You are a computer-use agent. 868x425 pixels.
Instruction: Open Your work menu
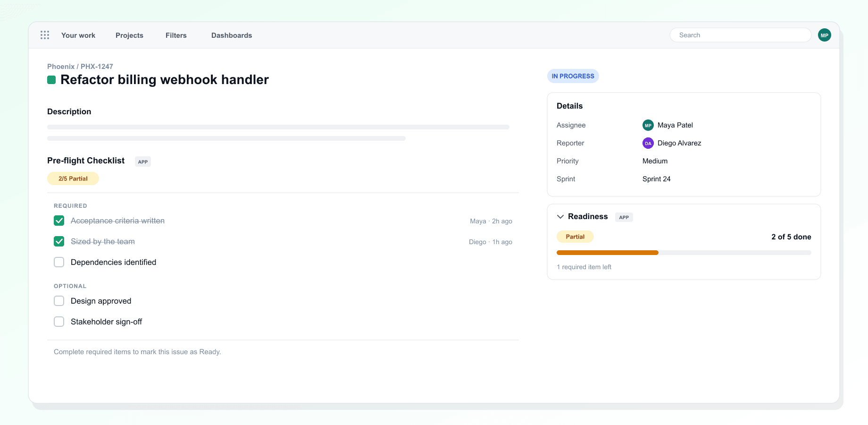pos(78,35)
